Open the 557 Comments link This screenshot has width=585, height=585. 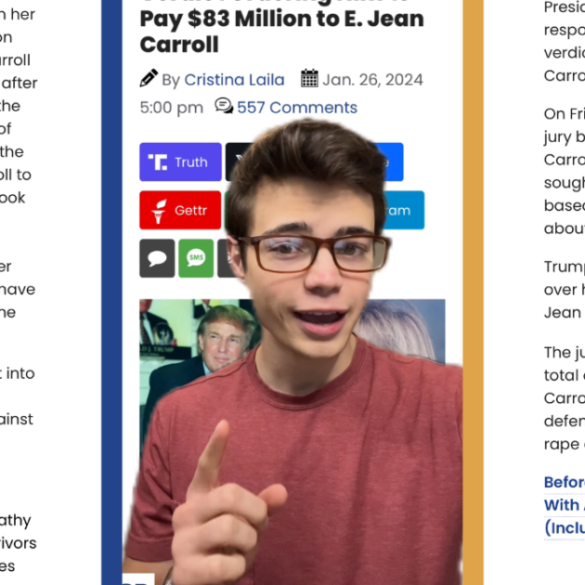tap(297, 107)
